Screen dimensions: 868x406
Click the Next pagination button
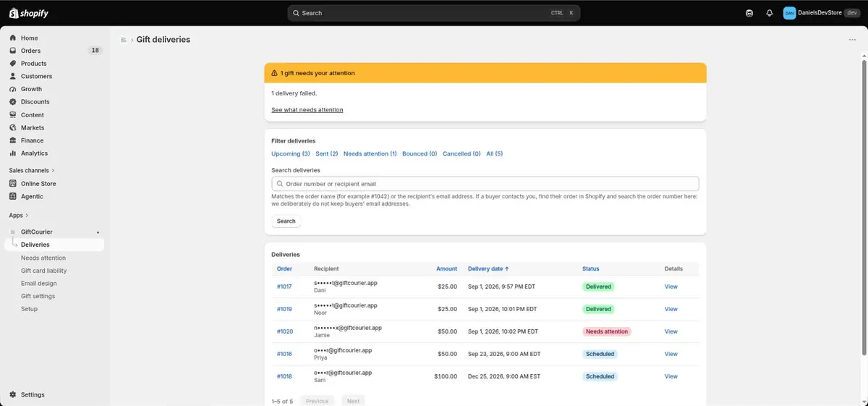point(353,401)
